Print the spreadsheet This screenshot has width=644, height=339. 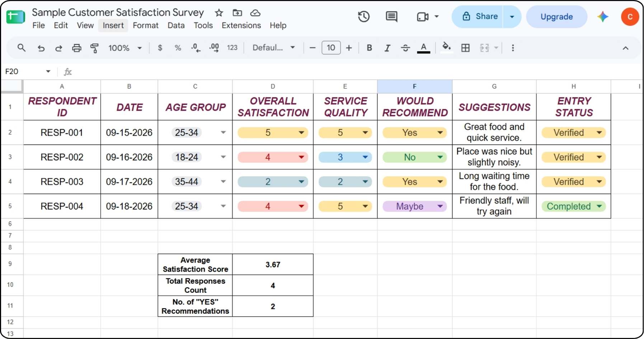[x=76, y=48]
